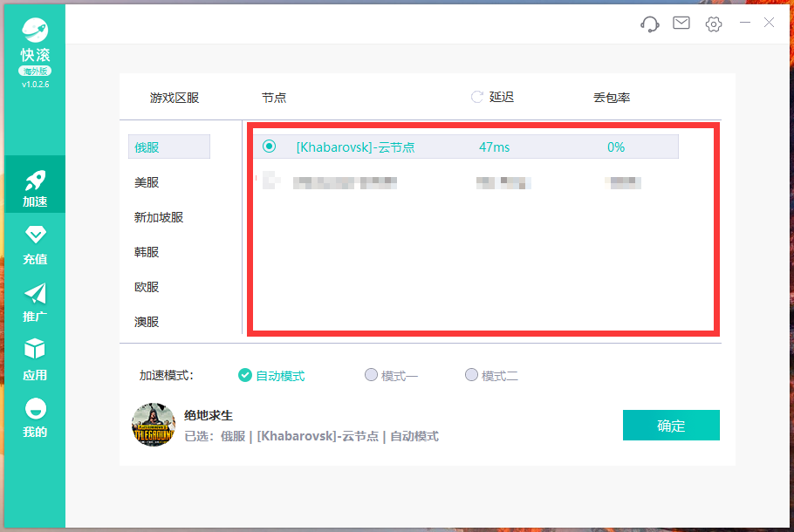Click the 节点 column header

[274, 98]
